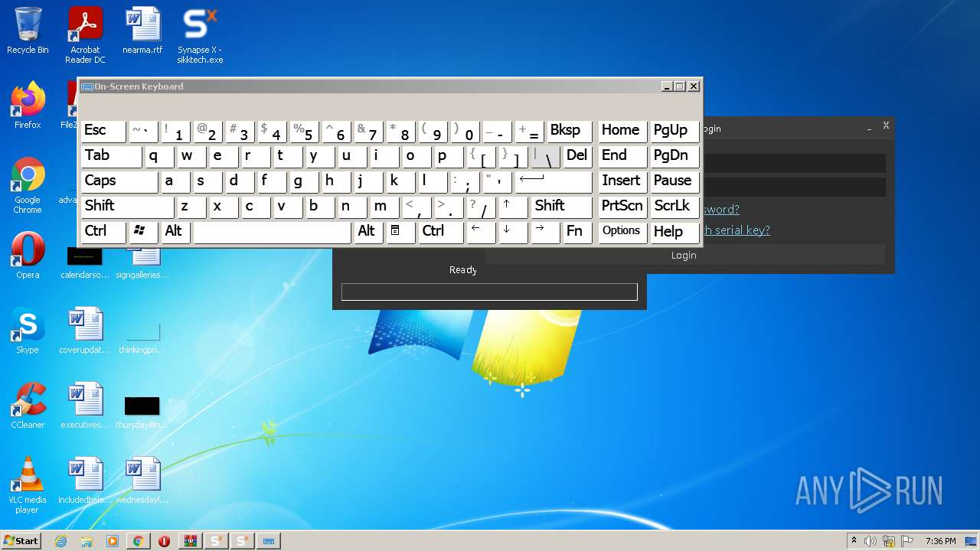Select Synapse X - sikktech.exe icon

pos(200,35)
